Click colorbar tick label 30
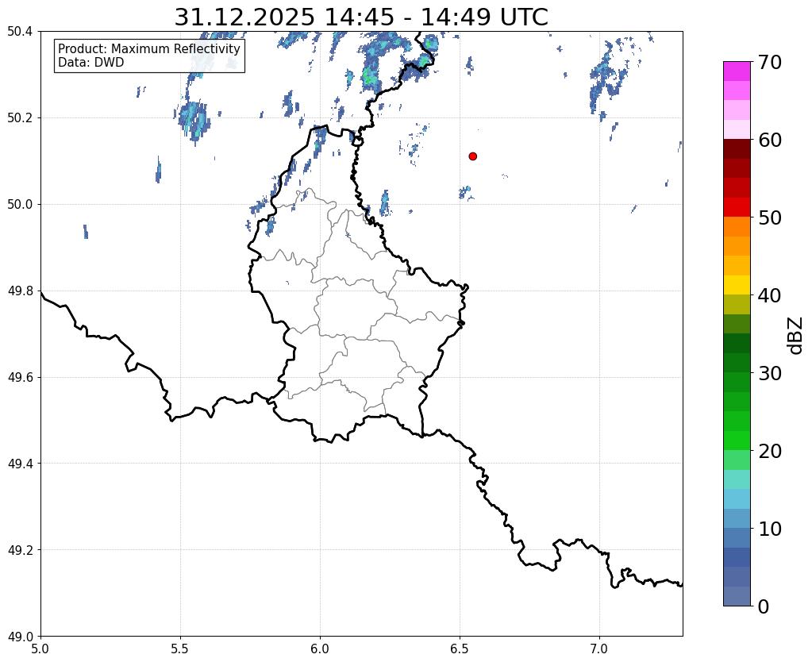812x662 pixels. tap(770, 373)
